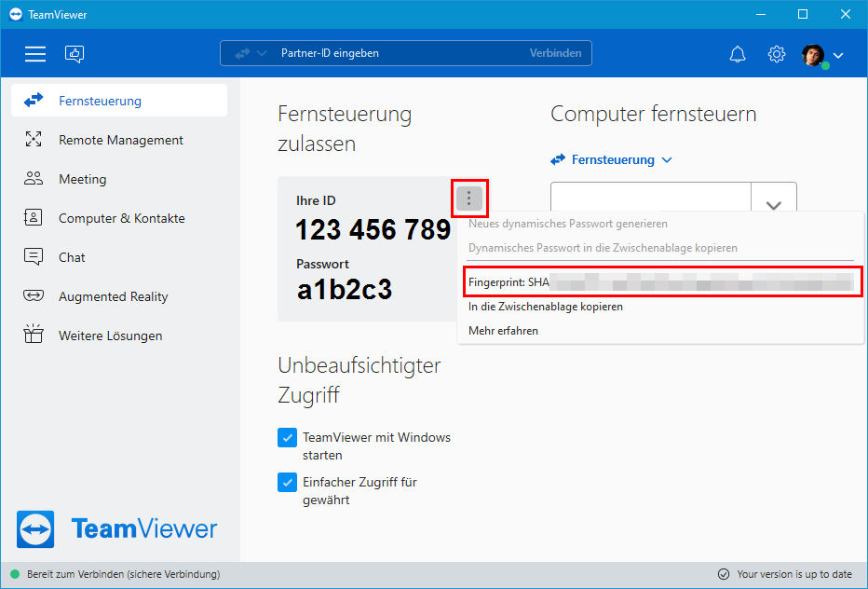
Task: Click Mehr erfahren in the menu
Action: pyautogui.click(x=503, y=331)
